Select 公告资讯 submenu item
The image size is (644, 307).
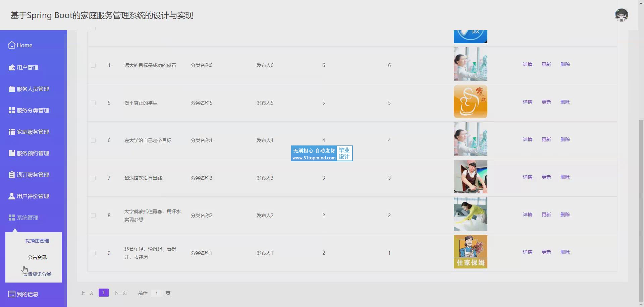[x=37, y=257]
